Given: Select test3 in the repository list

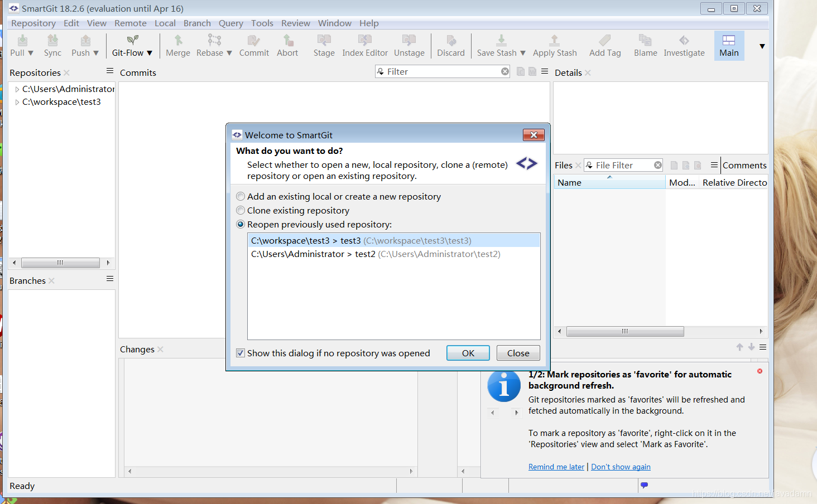Looking at the screenshot, I should click(x=394, y=240).
